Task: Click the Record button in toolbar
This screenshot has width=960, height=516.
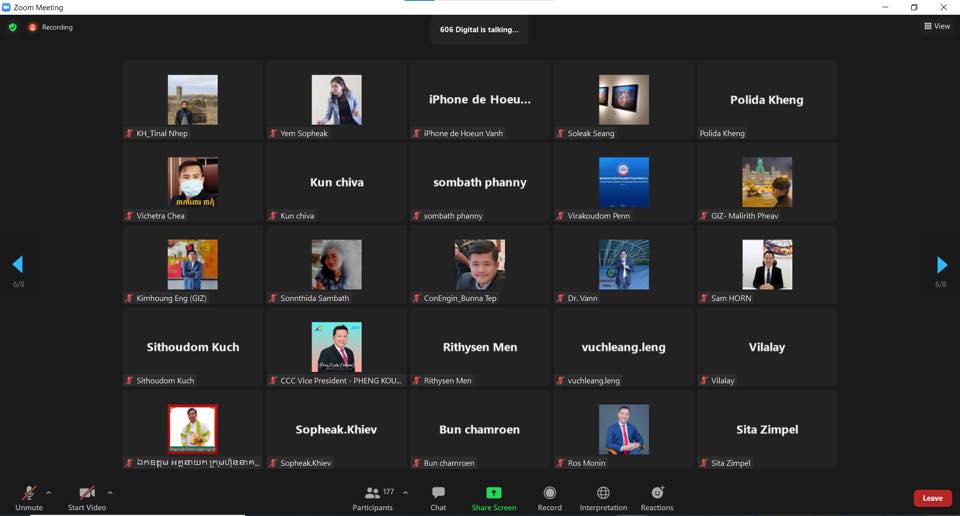Action: point(549,497)
